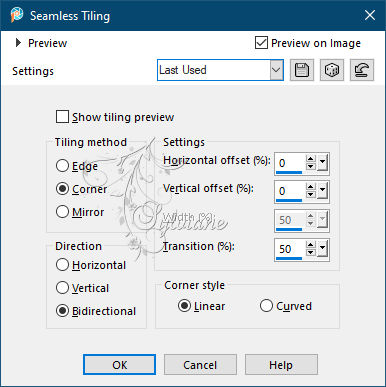
Task: Increase Transition value with up spinner arrow
Action: [311, 245]
